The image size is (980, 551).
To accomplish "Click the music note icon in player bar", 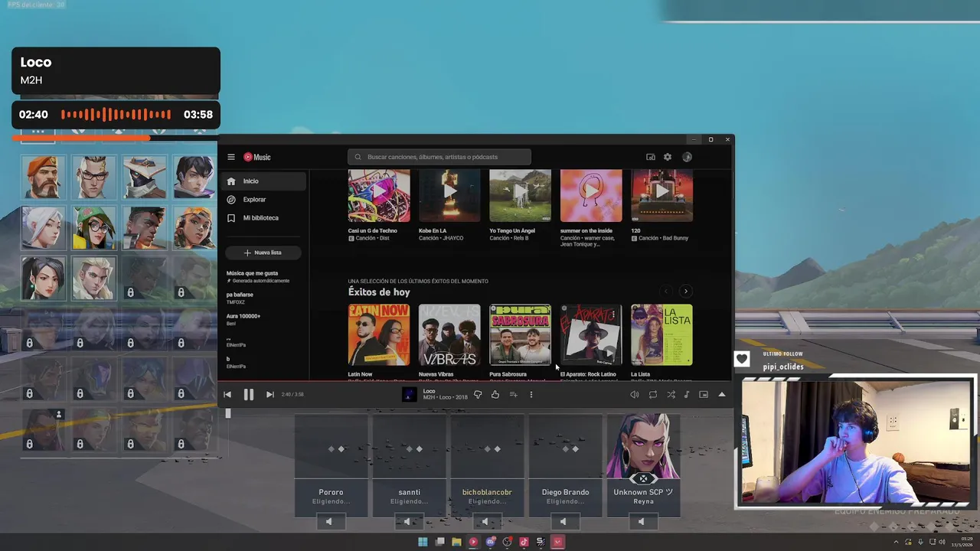I will coord(687,395).
